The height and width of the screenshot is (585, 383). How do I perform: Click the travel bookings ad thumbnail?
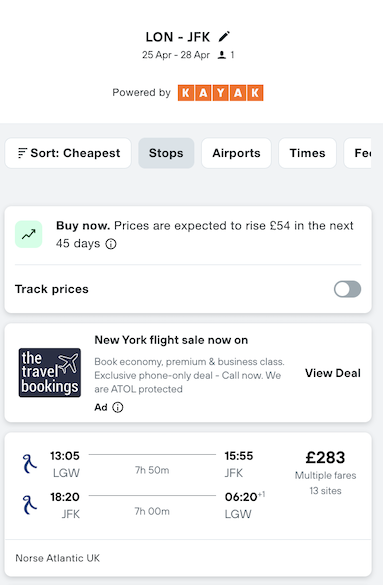coord(50,372)
